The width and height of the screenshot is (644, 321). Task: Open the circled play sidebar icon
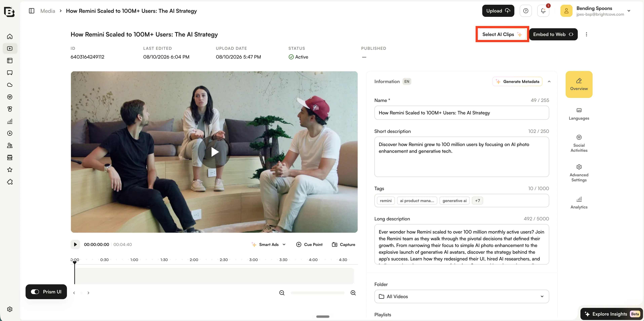[x=10, y=133]
